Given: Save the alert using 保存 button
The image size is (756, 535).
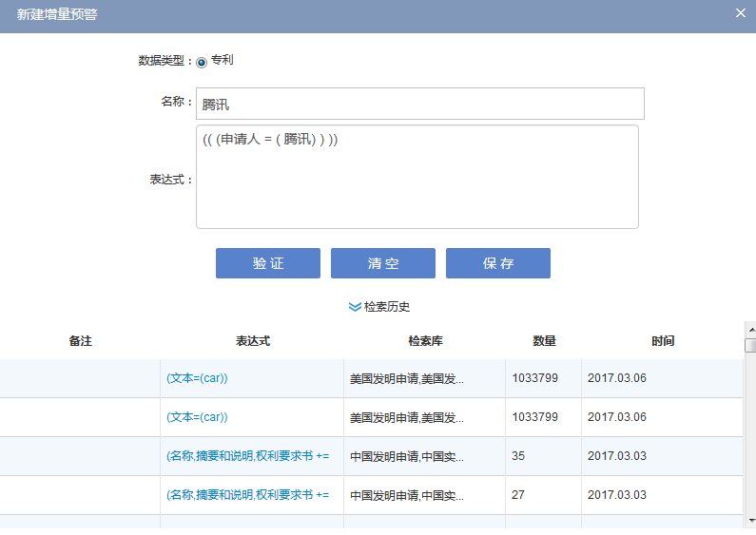Looking at the screenshot, I should [497, 263].
